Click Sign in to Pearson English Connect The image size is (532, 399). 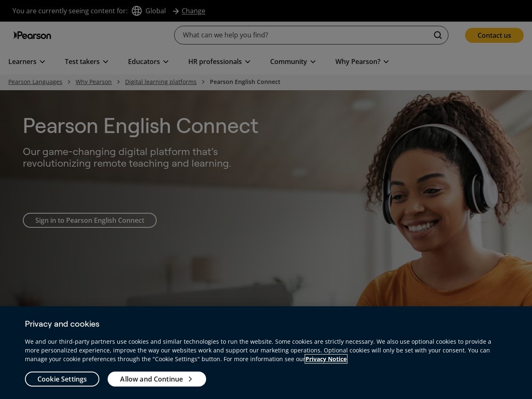click(x=90, y=220)
